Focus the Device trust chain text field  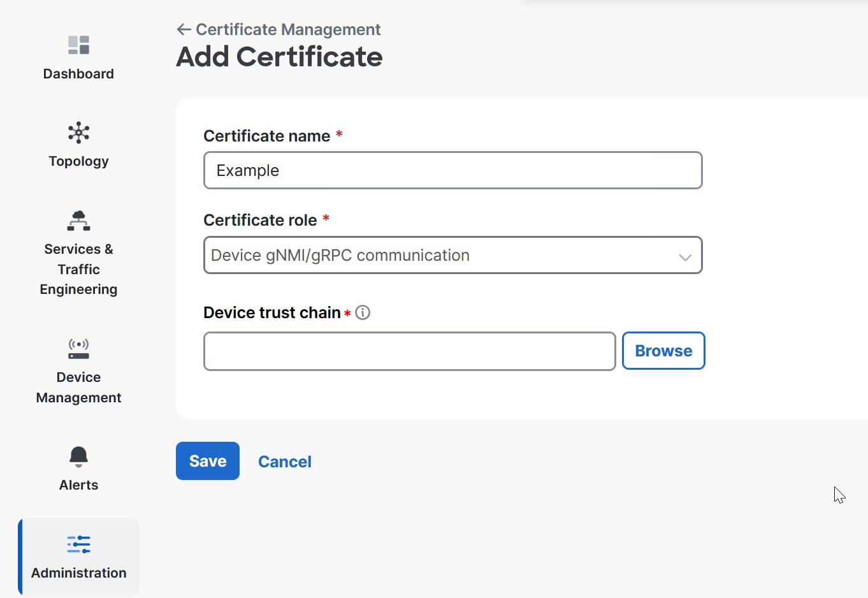409,351
